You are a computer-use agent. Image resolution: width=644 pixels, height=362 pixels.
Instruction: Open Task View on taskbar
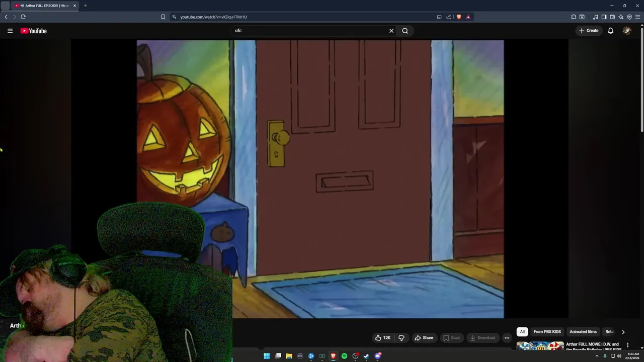click(x=278, y=356)
